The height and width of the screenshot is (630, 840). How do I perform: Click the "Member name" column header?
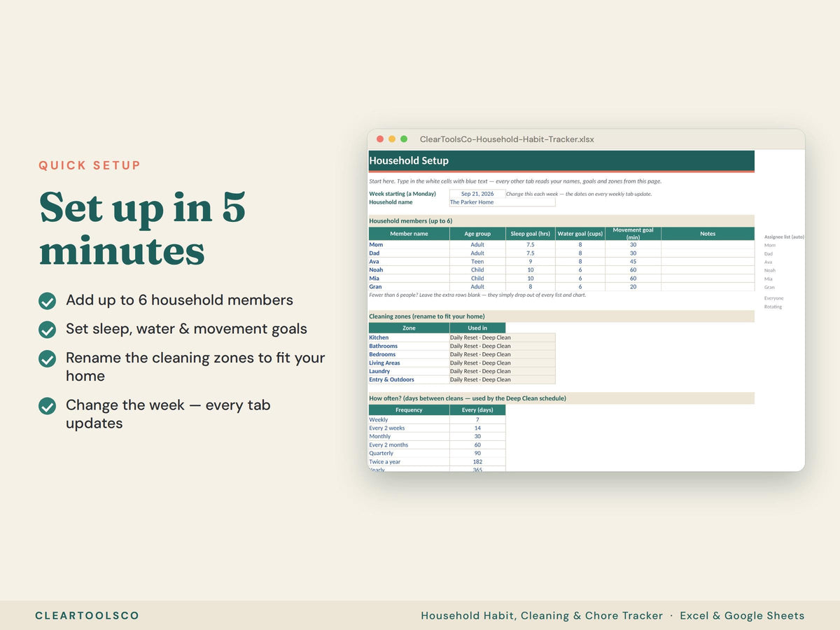tap(409, 234)
